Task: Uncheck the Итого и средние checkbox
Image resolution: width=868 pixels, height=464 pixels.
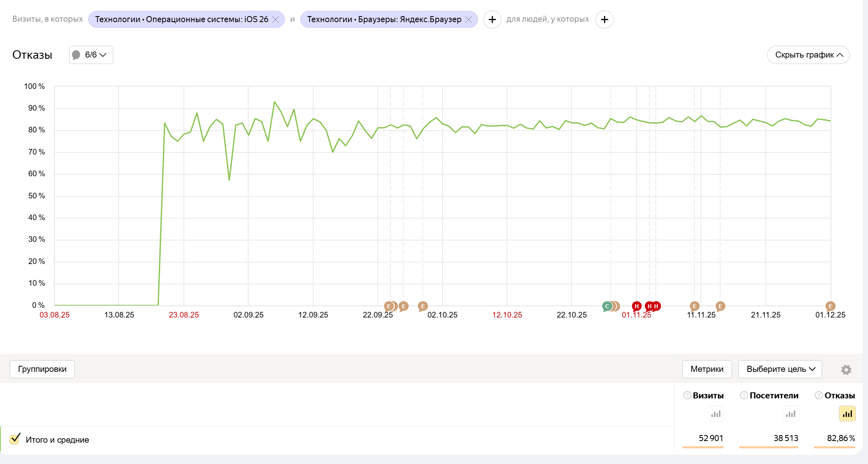Action: pos(15,439)
